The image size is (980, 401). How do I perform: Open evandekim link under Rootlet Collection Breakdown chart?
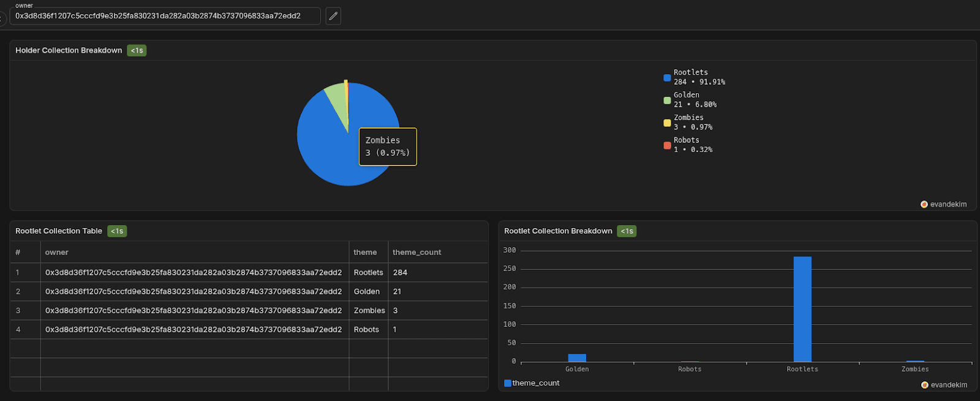pos(949,385)
